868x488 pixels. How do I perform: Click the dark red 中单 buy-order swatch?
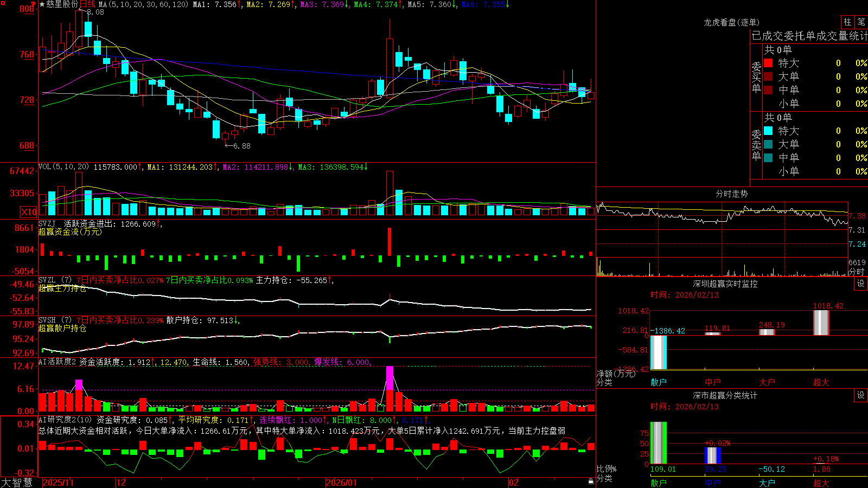(768, 89)
